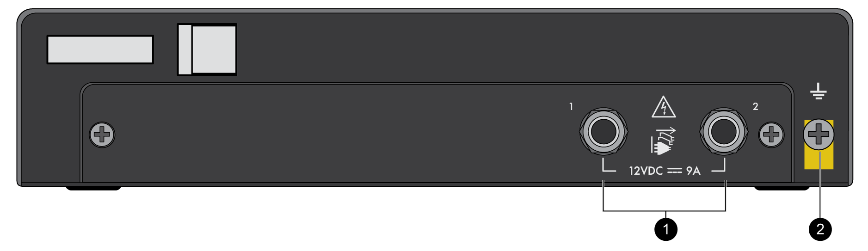
Task: Click the large gray square module
Action: (x=214, y=49)
